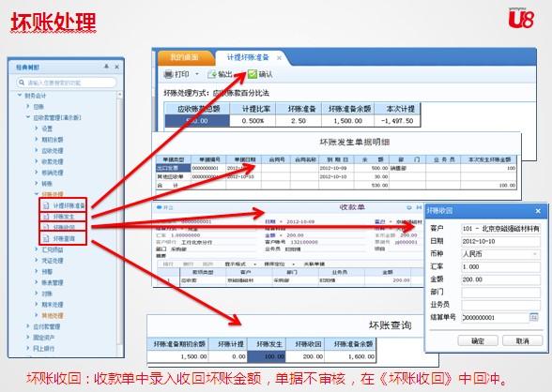Image resolution: width=552 pixels, height=392 pixels.
Task: Open the 计提坏账准备 document icon in tree
Action: (46, 205)
